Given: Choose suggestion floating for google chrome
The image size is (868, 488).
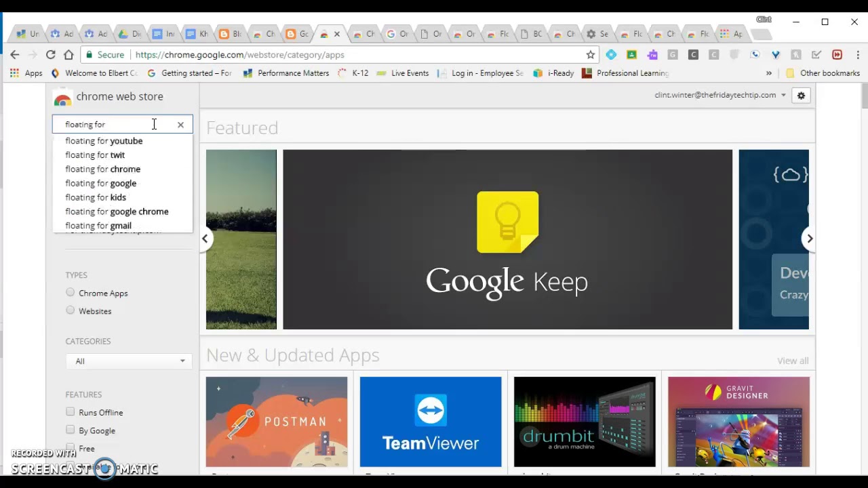Looking at the screenshot, I should pyautogui.click(x=123, y=211).
